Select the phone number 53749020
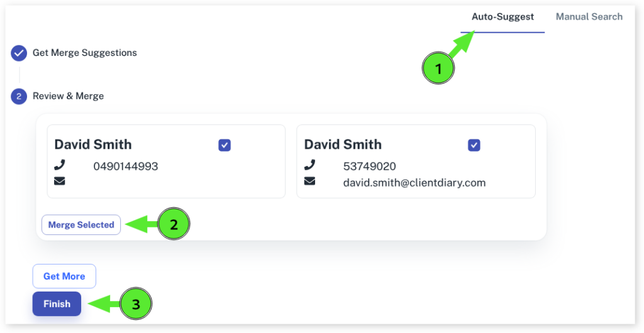This screenshot has height=333, width=644. 369,166
